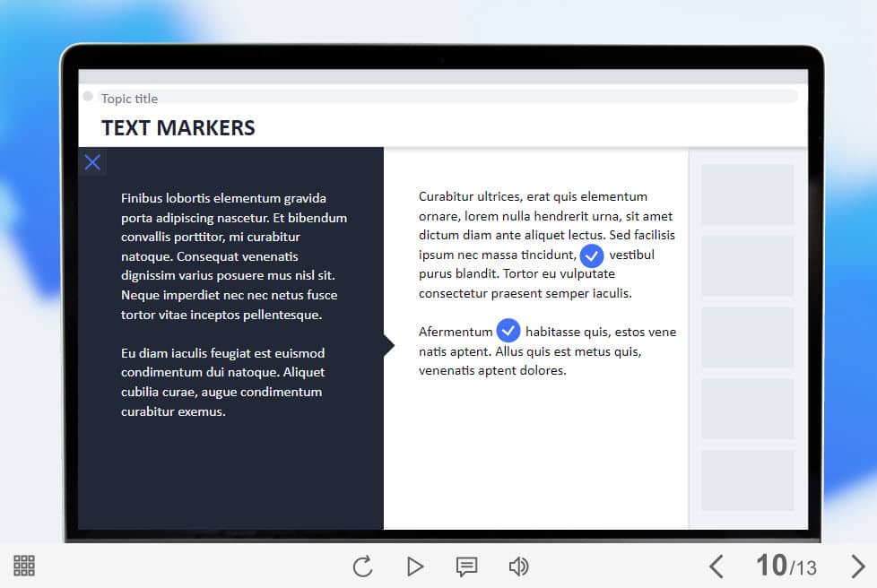This screenshot has height=588, width=877.
Task: Click the gray dot beside Topic title
Action: pyautogui.click(x=88, y=97)
